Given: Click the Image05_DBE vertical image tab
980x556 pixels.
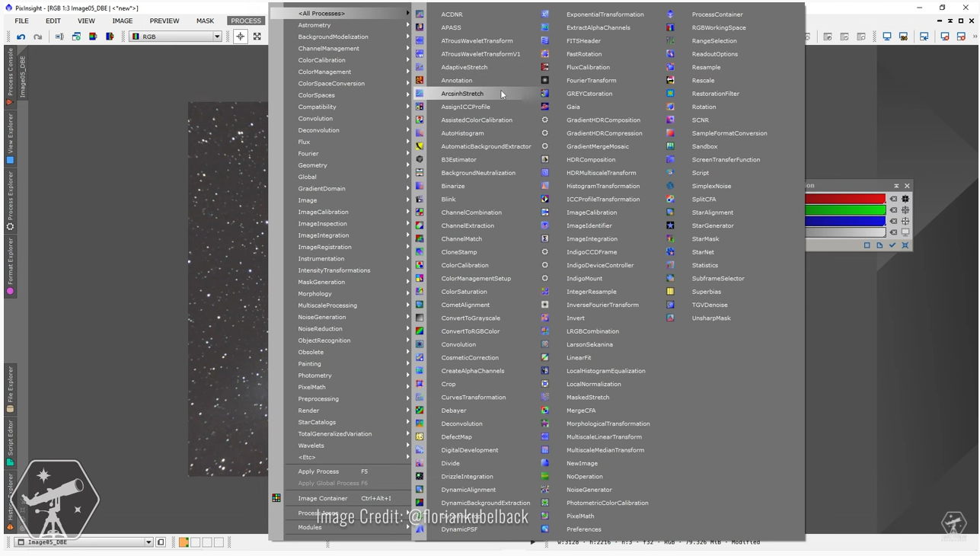Looking at the screenshot, I should coord(23,76).
